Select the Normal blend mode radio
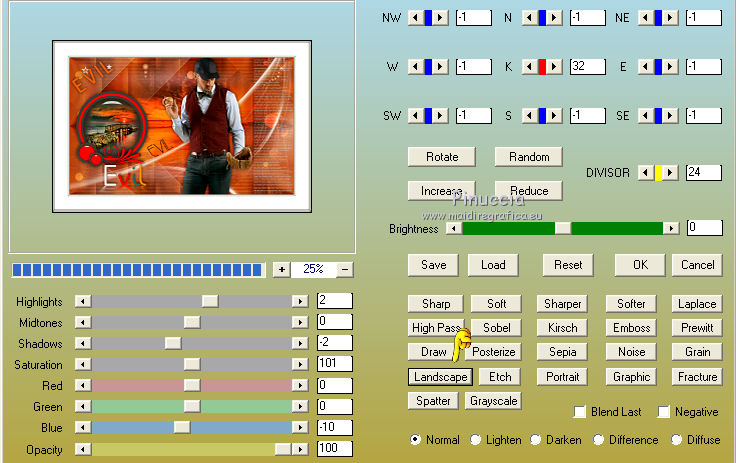 click(415, 440)
